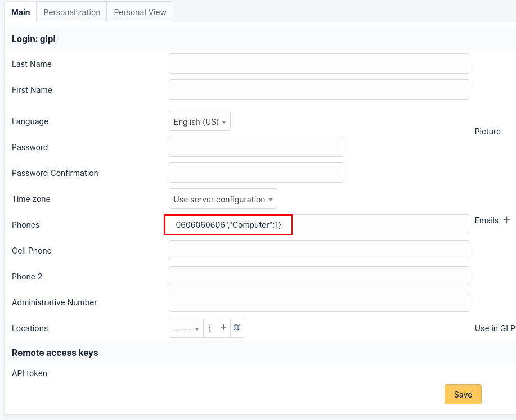Open the Locations dropdown
Screen dimensions: 516x420
pos(186,328)
